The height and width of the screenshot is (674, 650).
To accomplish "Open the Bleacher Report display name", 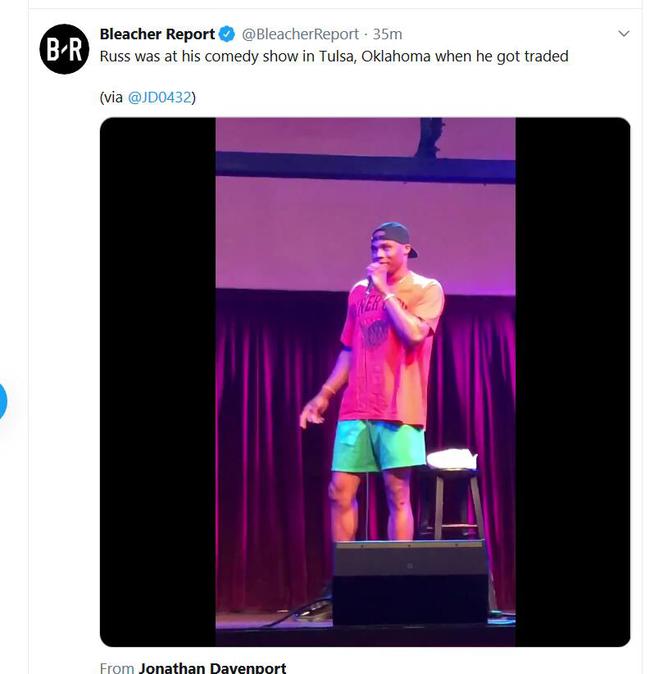I will pos(157,34).
